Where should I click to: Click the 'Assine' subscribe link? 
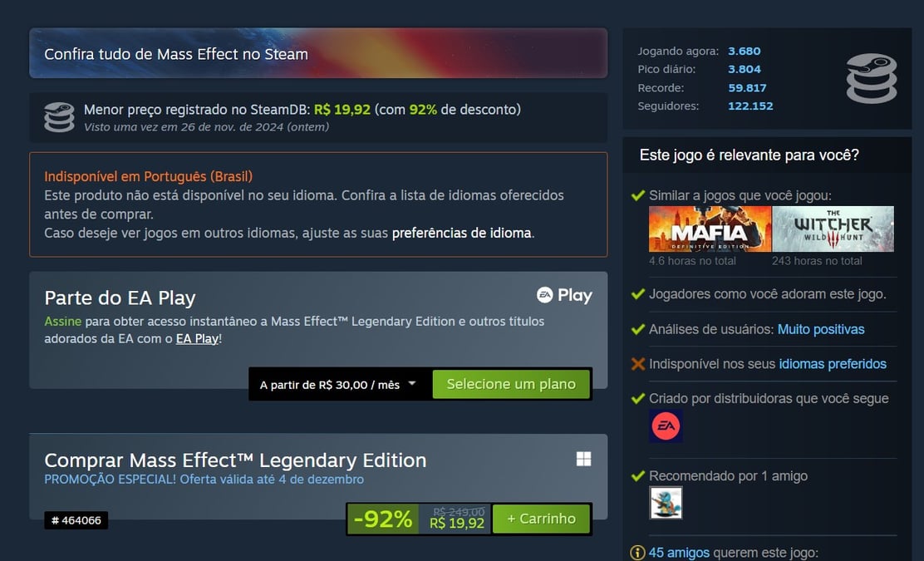click(x=63, y=321)
